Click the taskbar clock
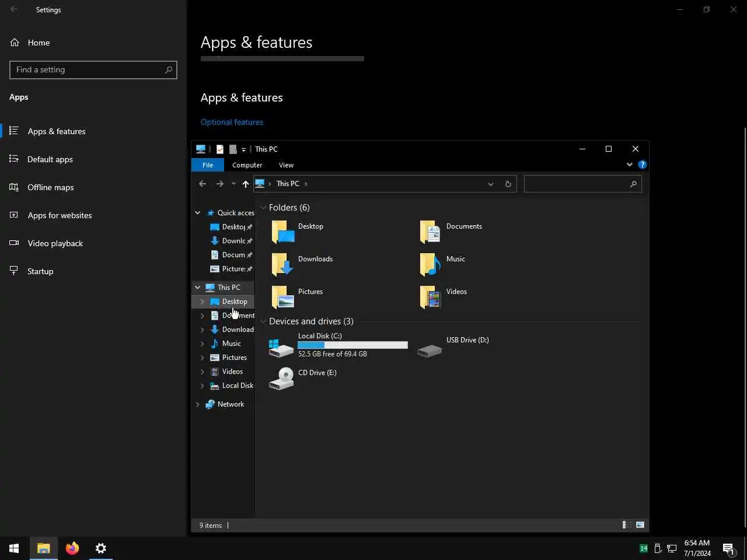 click(x=697, y=548)
